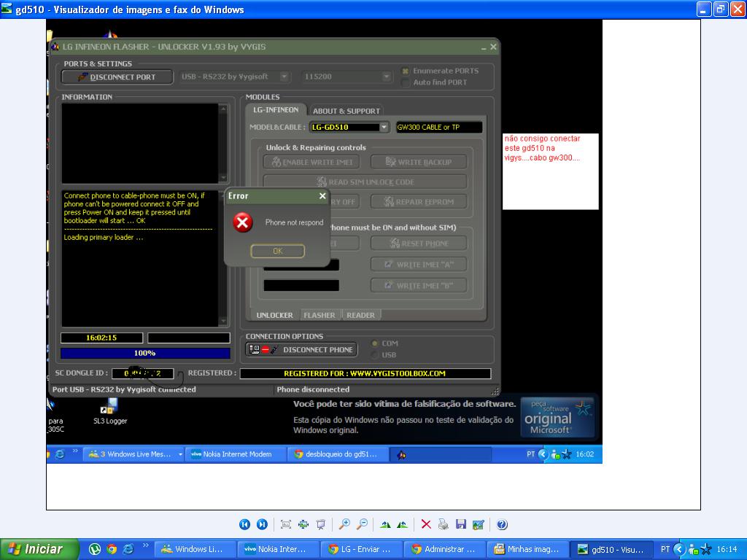
Task: Switch to the FLASHER bottom tab
Action: (x=320, y=315)
